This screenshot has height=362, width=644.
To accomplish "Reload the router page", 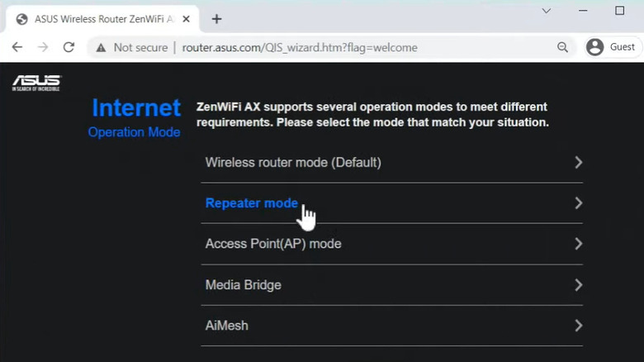I will point(69,47).
